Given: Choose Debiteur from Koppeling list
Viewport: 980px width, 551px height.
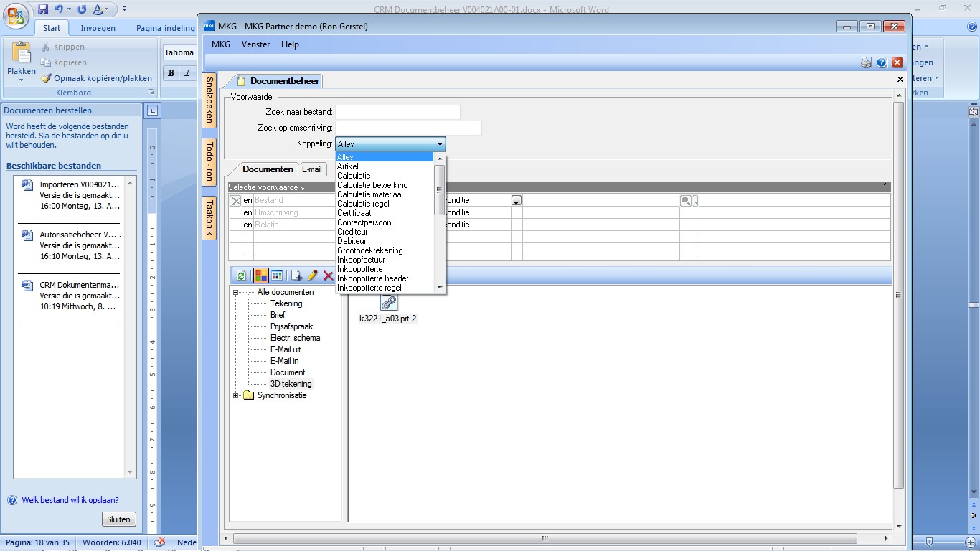Looking at the screenshot, I should (352, 241).
